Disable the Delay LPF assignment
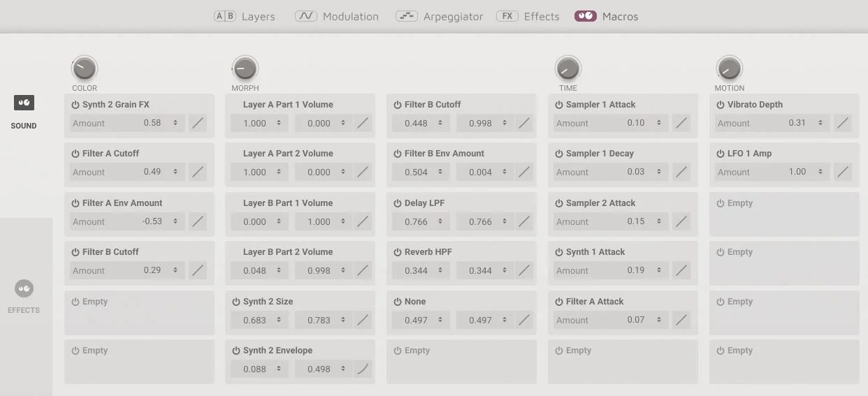This screenshot has width=868, height=396. [x=398, y=203]
